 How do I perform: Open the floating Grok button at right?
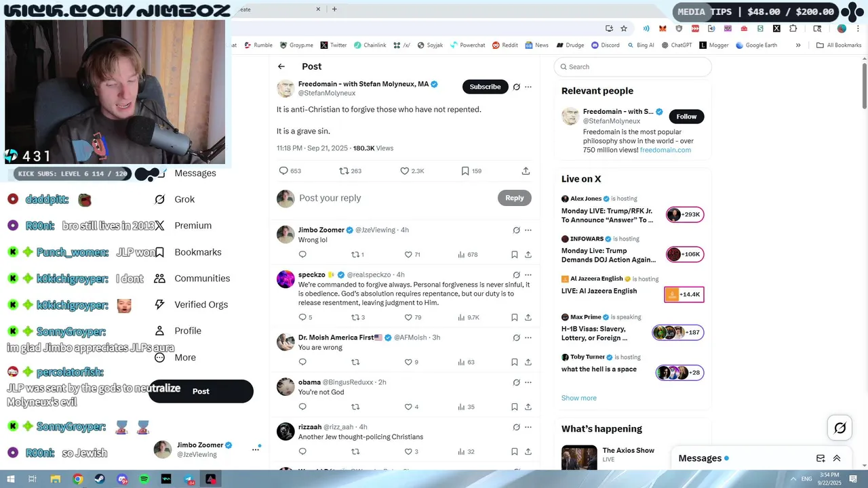click(x=840, y=428)
